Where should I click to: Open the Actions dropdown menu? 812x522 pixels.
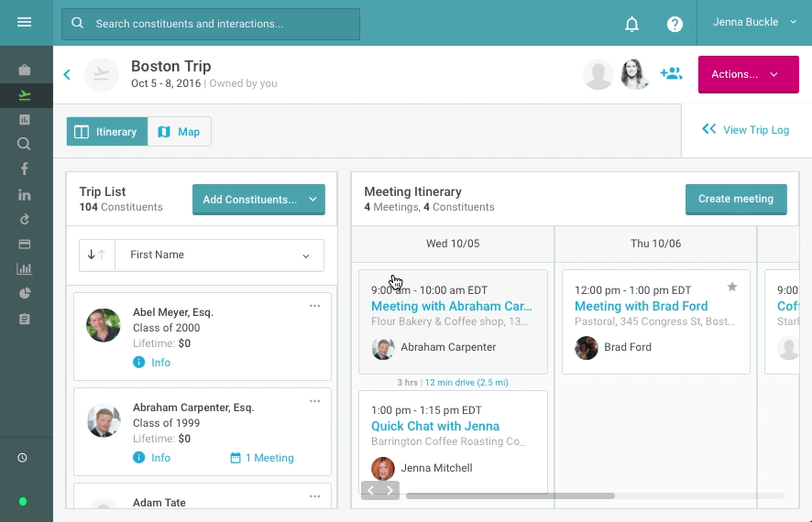(746, 74)
